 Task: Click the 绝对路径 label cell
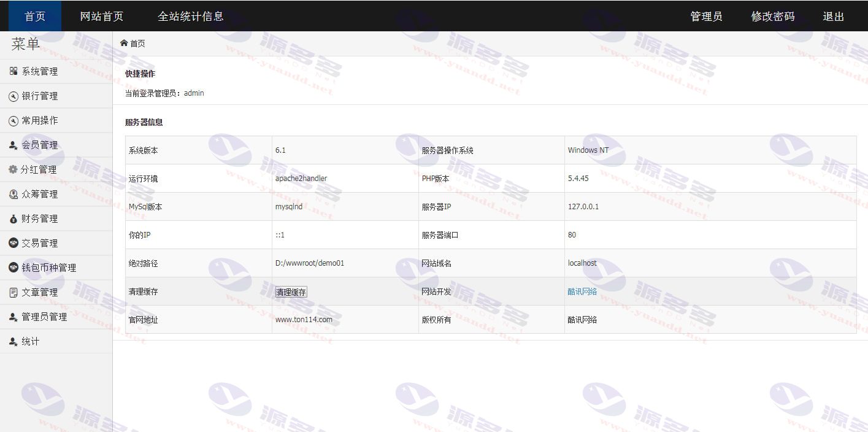[199, 263]
